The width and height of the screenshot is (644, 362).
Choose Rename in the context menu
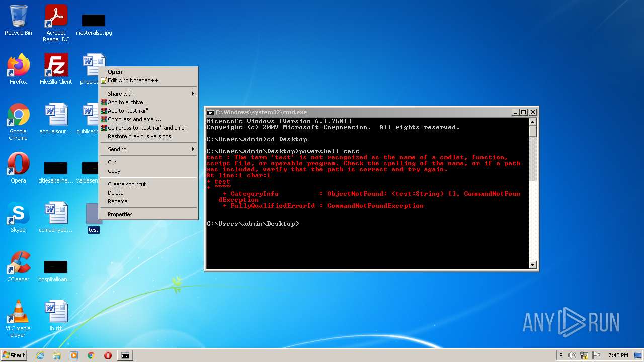(148, 201)
